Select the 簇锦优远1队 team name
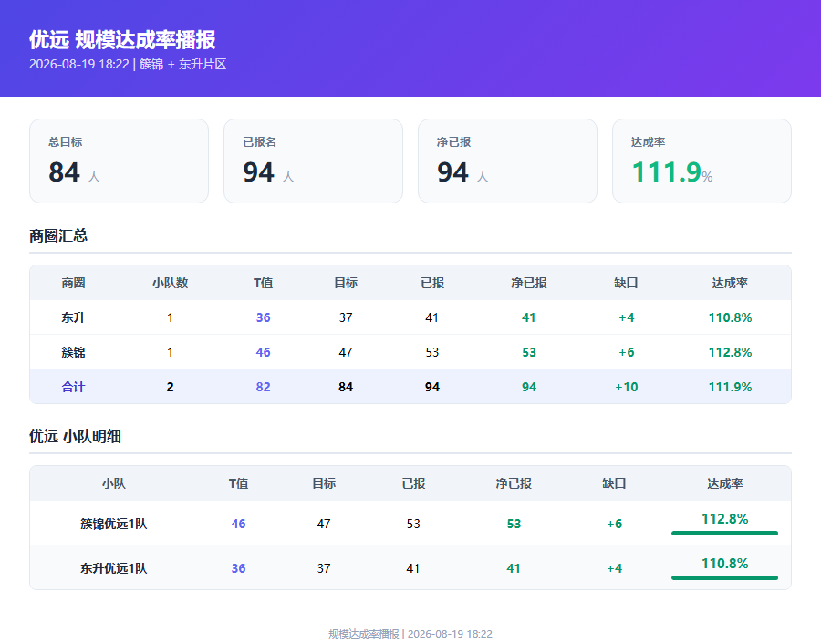The image size is (821, 644). point(114,524)
